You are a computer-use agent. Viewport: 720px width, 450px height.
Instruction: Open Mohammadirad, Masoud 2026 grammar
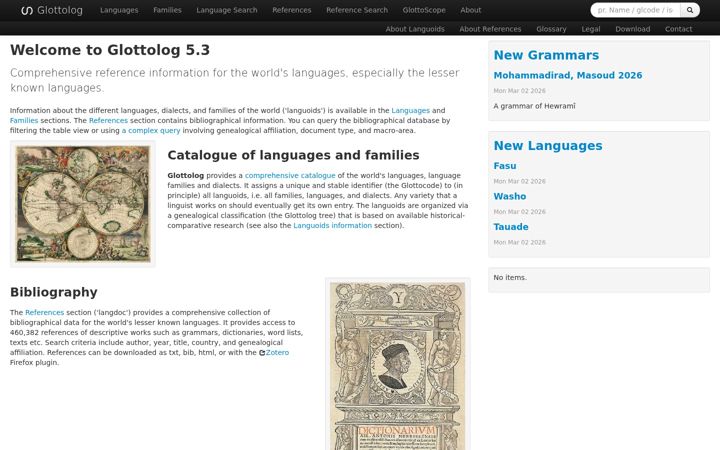(568, 75)
